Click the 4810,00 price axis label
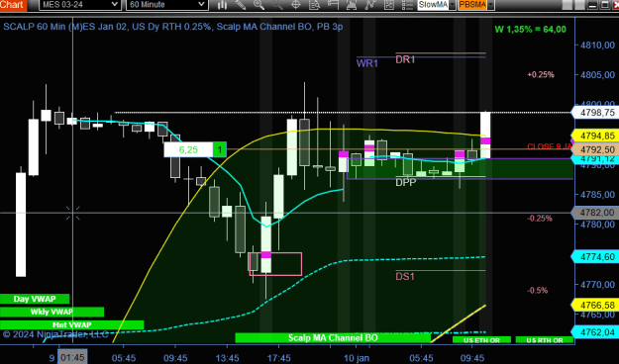 pyautogui.click(x=597, y=45)
